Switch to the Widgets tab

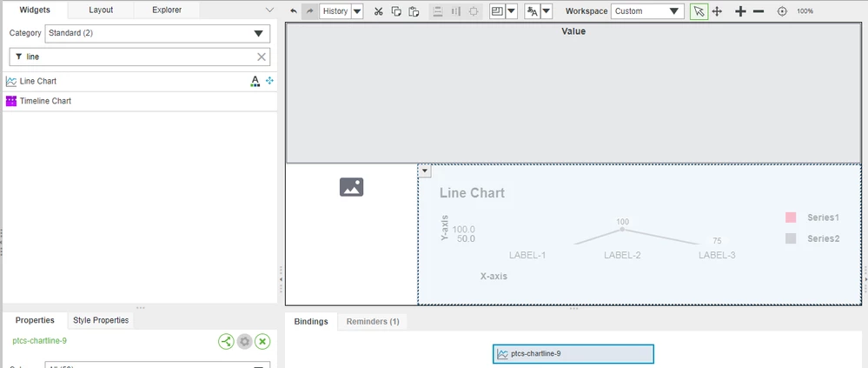(36, 10)
